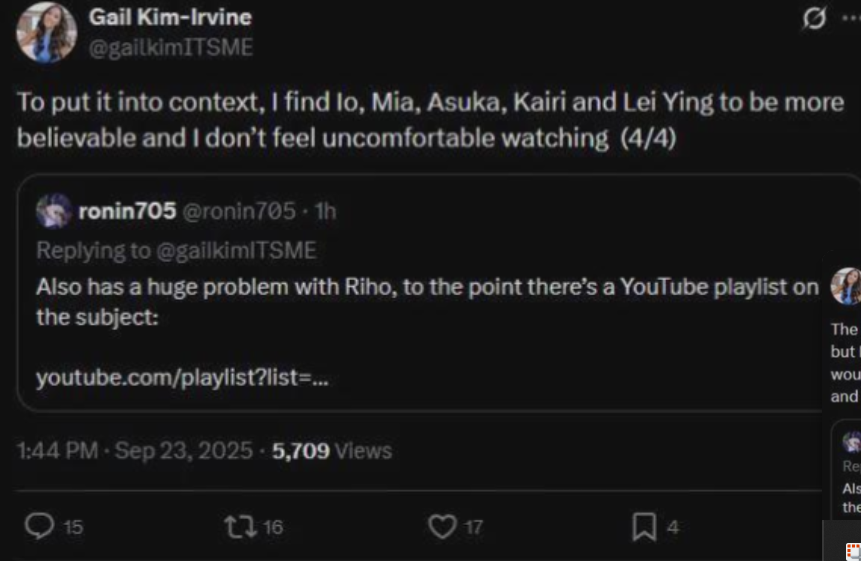
Task: Like the tweet with the heart icon
Action: (442, 526)
